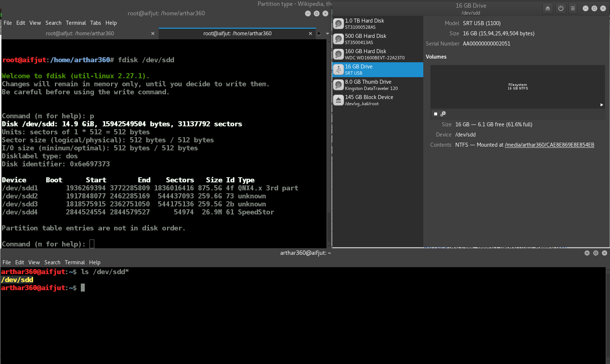Screen dimensions: 610x364
Task: Close the first root@aifjut terminal tab
Action: tap(153, 33)
